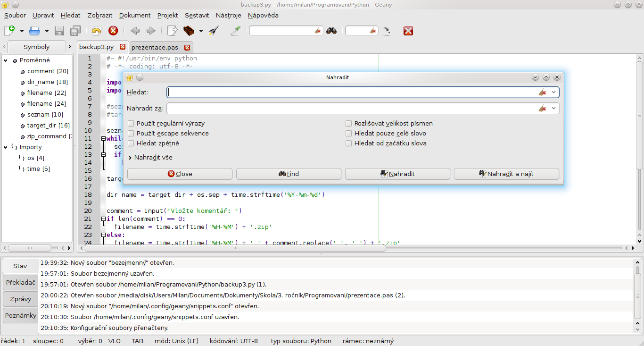Clear the toolbar go-to-line field
Viewport: 644px width, 346px height.
click(373, 31)
